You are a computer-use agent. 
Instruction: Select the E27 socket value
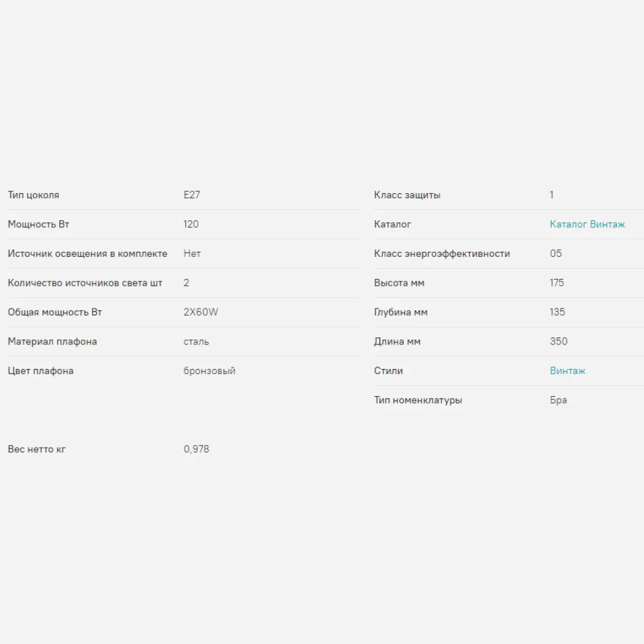pos(192,195)
